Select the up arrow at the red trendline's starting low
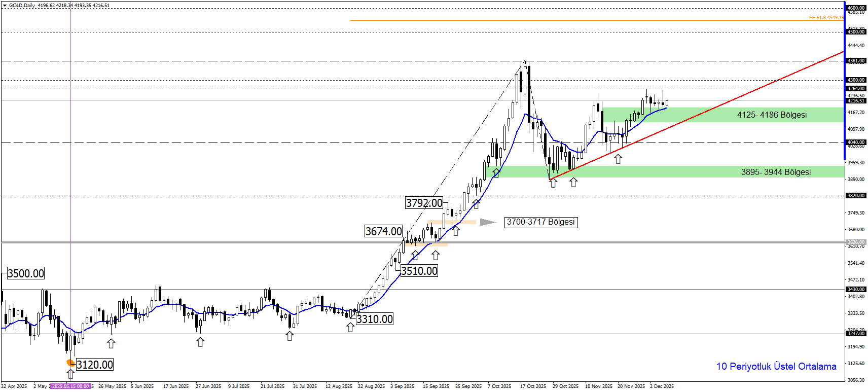868x392 pixels. coord(553,183)
